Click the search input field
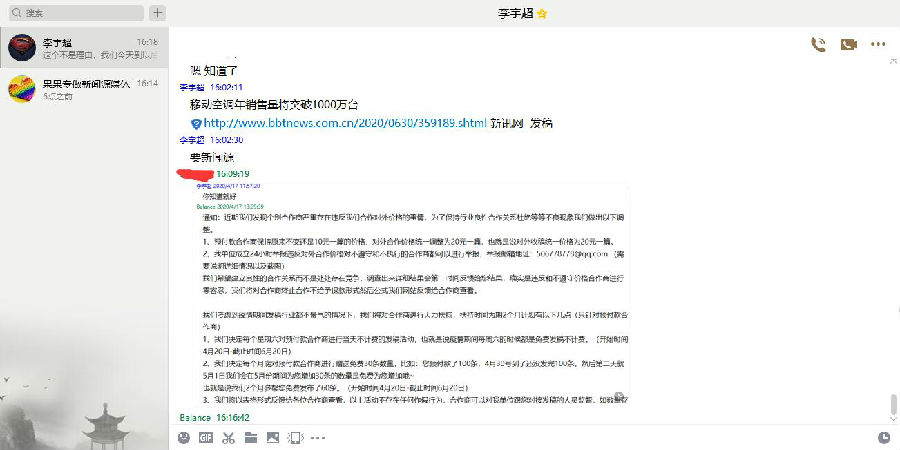The width and height of the screenshot is (900, 450). click(x=75, y=13)
